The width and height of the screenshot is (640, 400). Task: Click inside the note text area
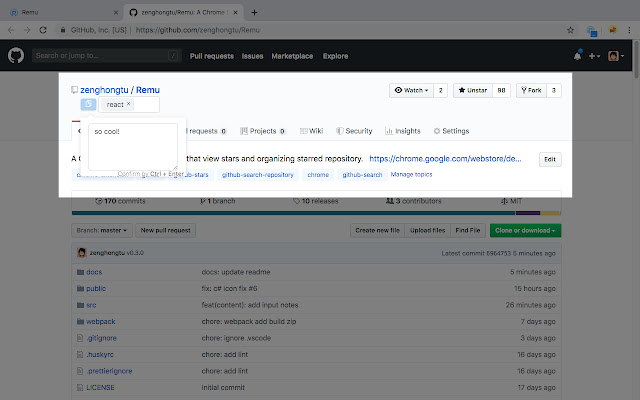(132, 145)
